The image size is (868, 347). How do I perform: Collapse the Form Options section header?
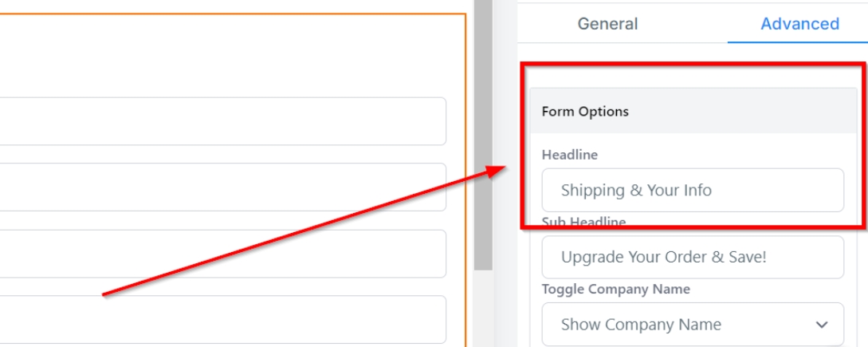pos(692,112)
